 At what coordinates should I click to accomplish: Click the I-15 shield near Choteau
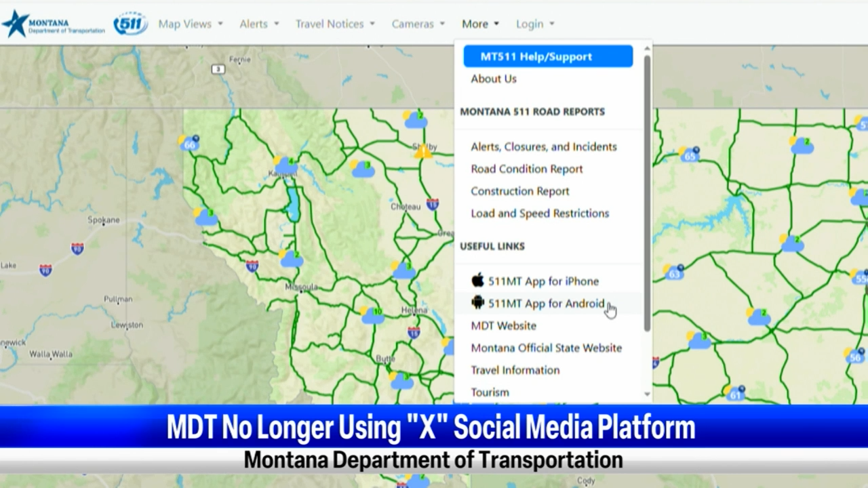point(433,203)
